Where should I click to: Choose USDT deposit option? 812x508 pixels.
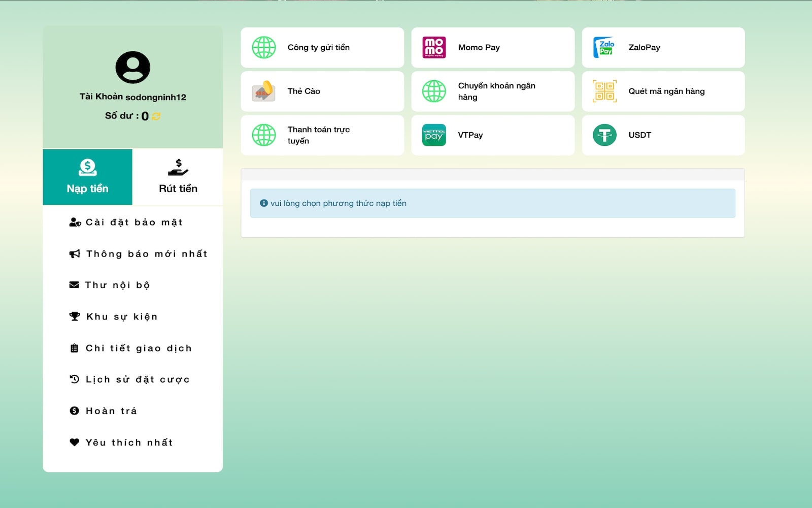click(663, 135)
